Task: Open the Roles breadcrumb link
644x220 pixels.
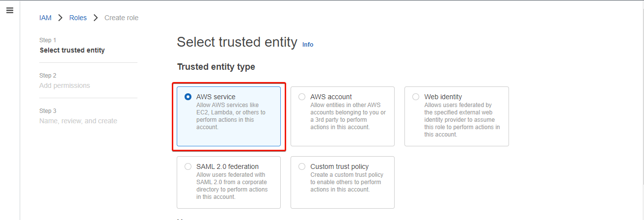Action: [x=78, y=18]
